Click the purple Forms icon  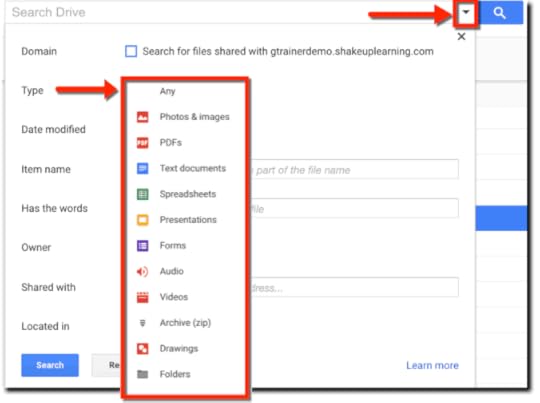click(x=143, y=246)
